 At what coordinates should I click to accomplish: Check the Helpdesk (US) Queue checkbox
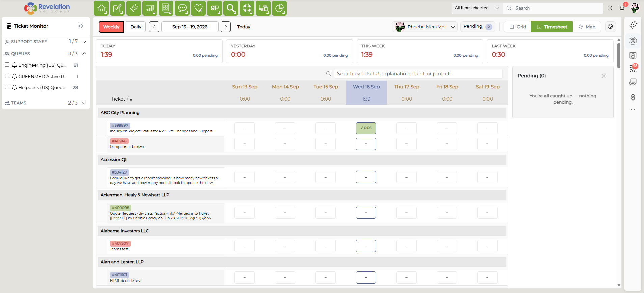pos(7,87)
